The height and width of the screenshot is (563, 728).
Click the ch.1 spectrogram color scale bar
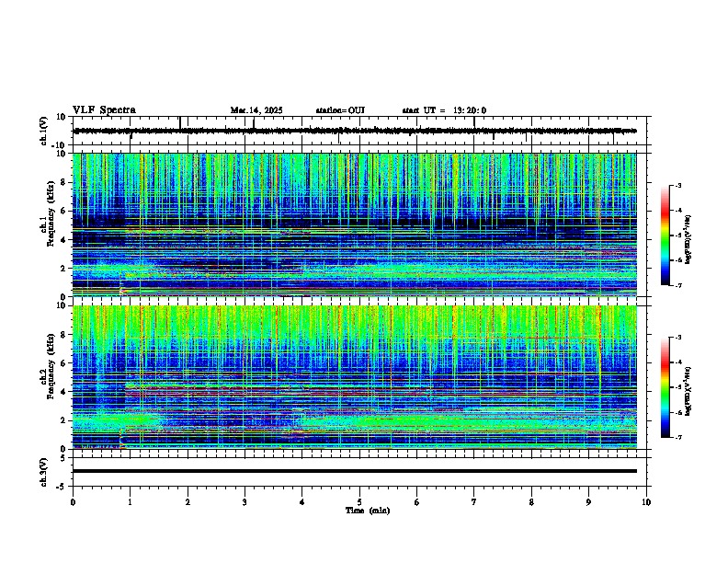click(665, 236)
